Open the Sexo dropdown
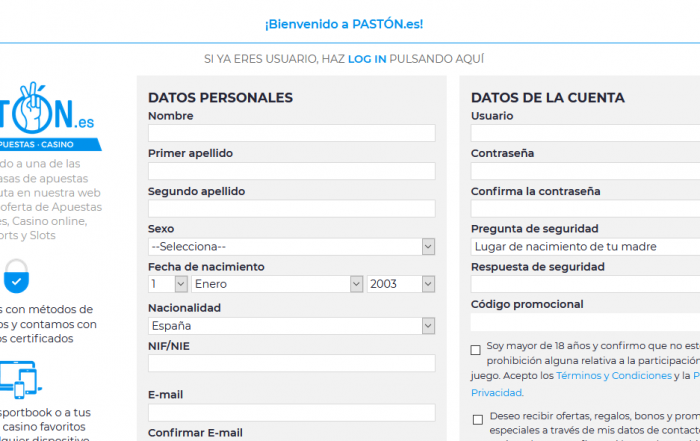700x441 pixels. (x=292, y=246)
